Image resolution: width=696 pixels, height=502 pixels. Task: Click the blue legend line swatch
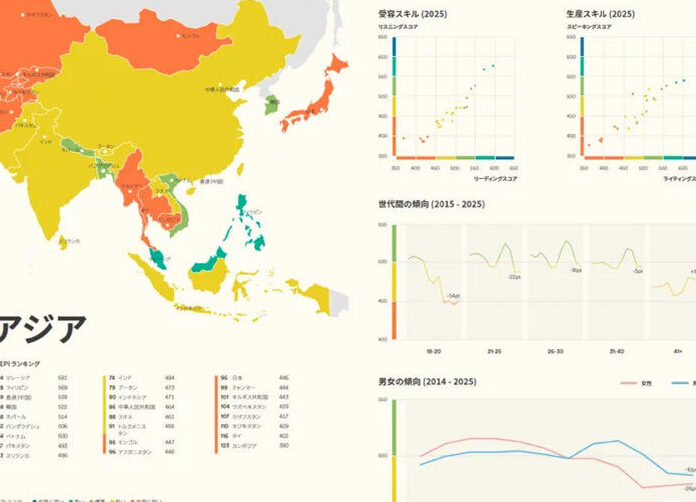(x=679, y=383)
